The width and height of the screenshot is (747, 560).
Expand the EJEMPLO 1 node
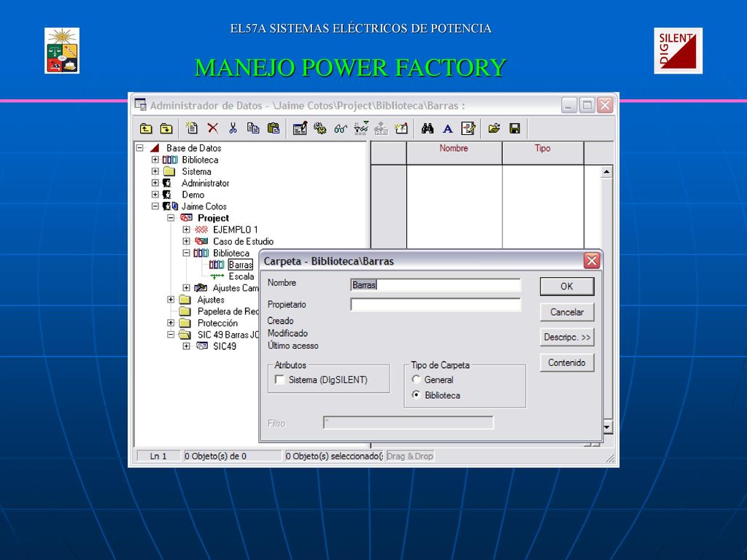pyautogui.click(x=186, y=230)
